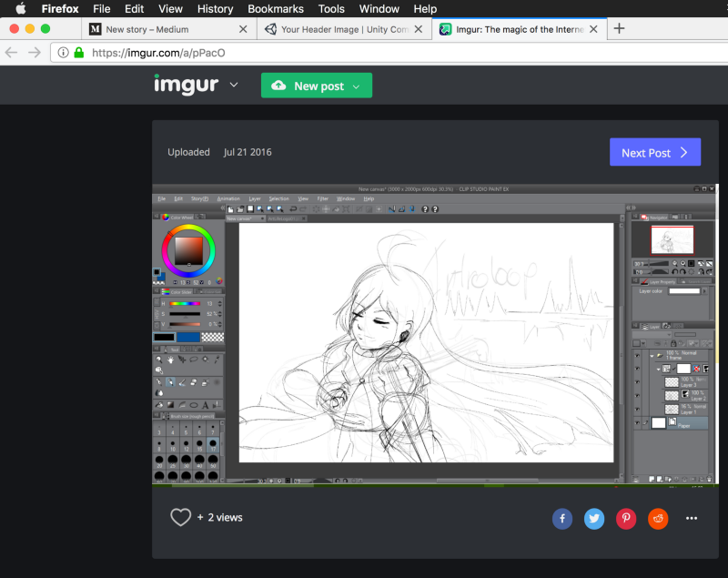Select the auto select wand tool in Clip Studio image
Viewport: 728px width, 578px height.
(x=206, y=360)
